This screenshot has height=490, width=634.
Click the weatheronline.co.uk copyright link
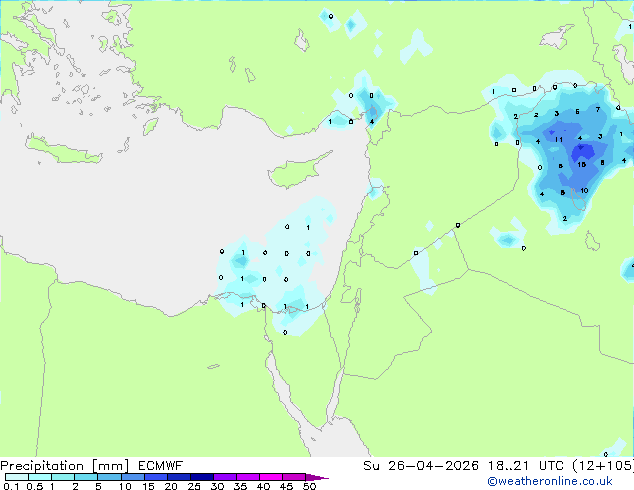coord(550,481)
